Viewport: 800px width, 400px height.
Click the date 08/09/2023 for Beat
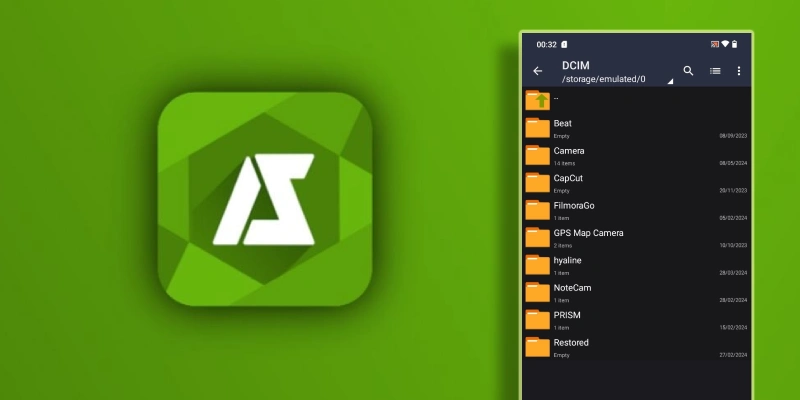pyautogui.click(x=733, y=136)
